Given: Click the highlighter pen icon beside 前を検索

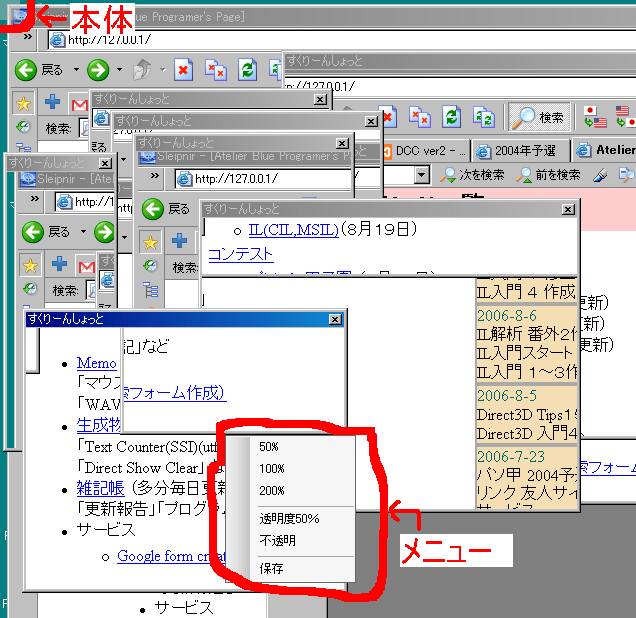Looking at the screenshot, I should tap(600, 174).
